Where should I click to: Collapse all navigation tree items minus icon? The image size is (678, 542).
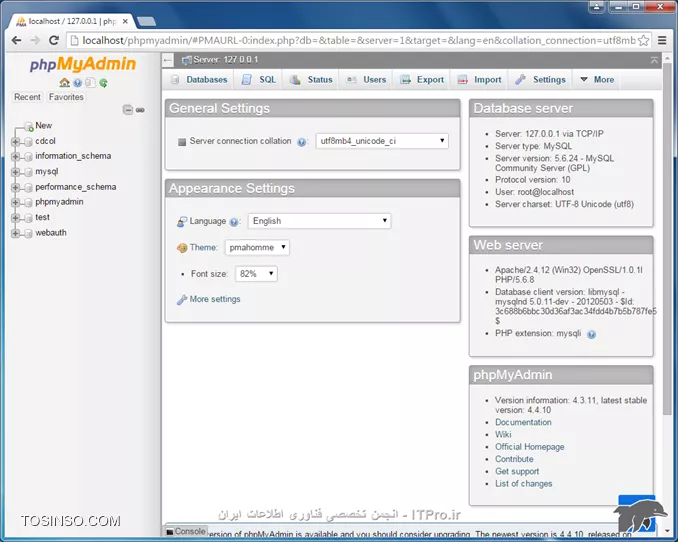click(128, 110)
